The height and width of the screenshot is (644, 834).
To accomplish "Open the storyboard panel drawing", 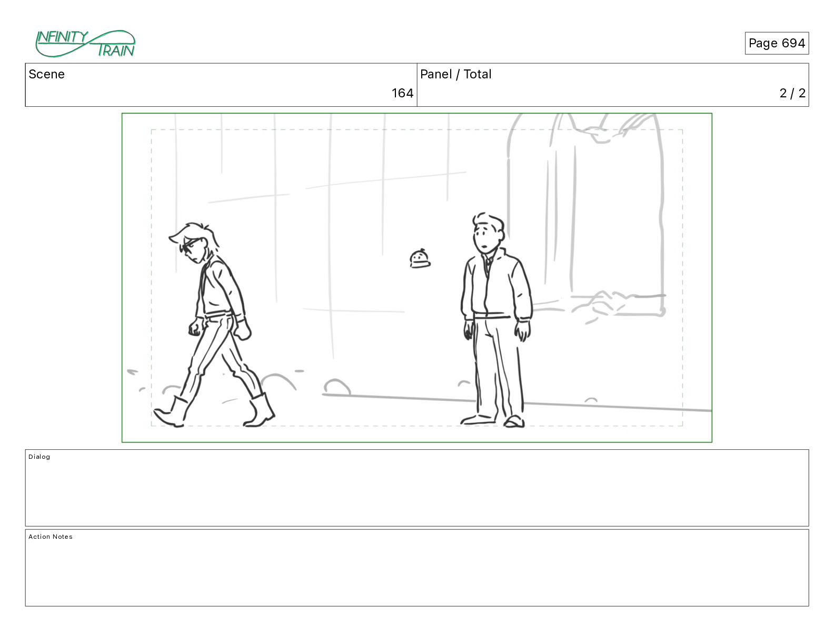I will pyautogui.click(x=417, y=278).
